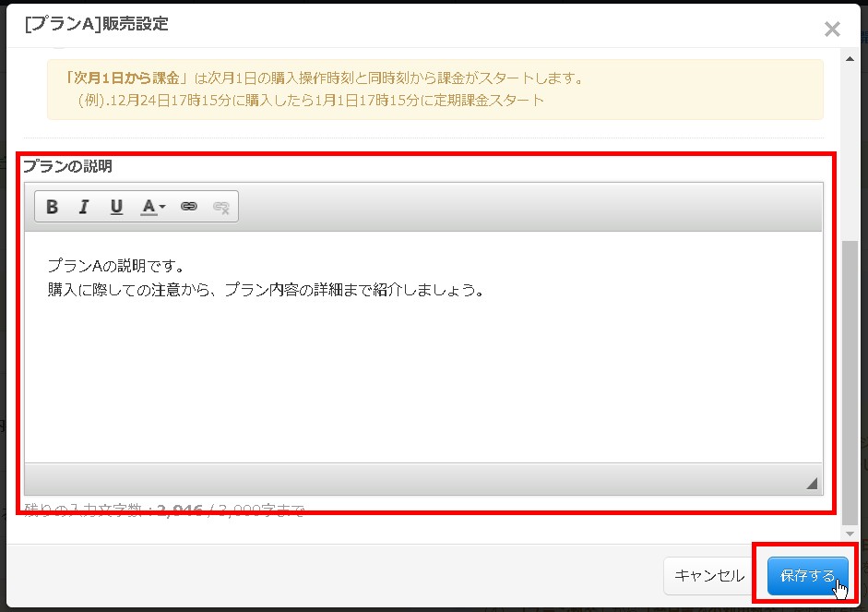Click the Remove Link icon
The width and height of the screenshot is (868, 612).
pyautogui.click(x=220, y=206)
